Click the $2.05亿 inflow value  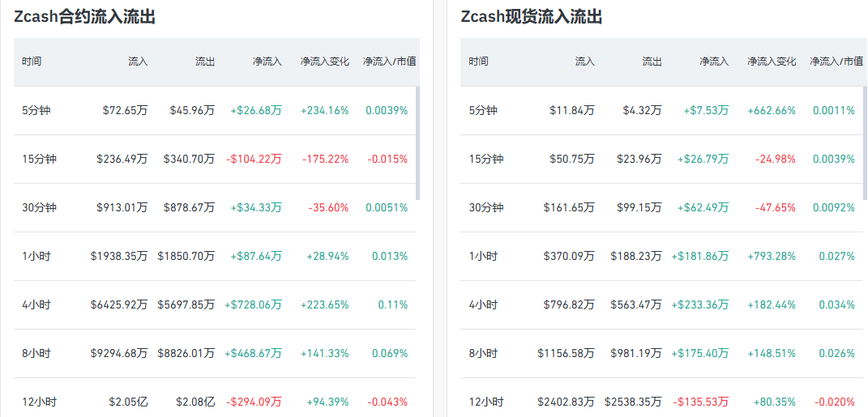[x=128, y=402]
